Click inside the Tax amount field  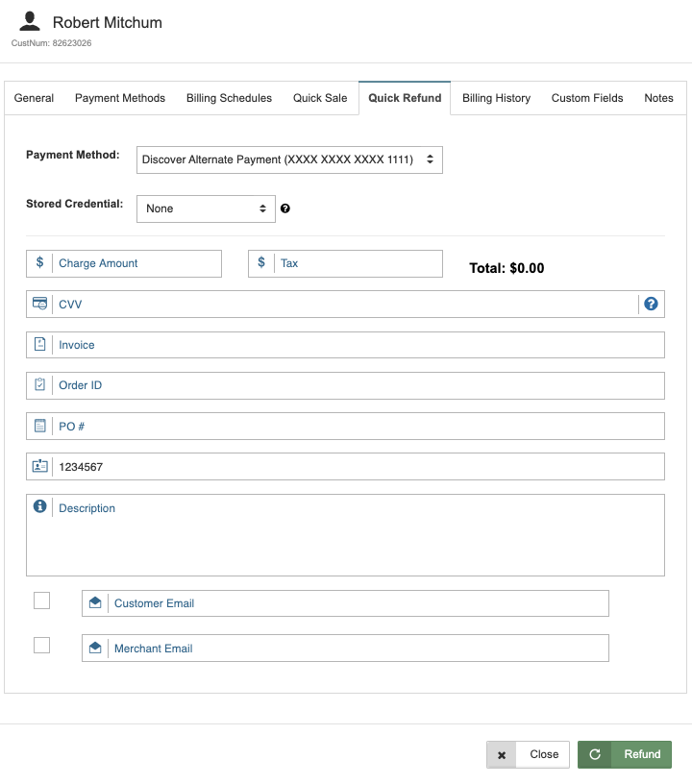click(x=356, y=262)
